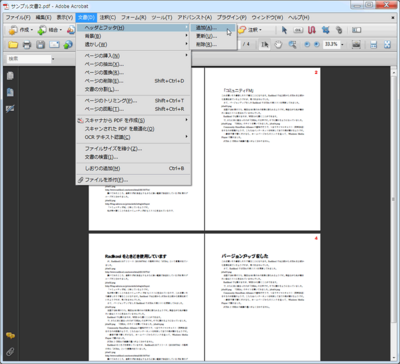The width and height of the screenshot is (400, 364).
Task: Click the 検索 search input field
Action: tap(29, 59)
